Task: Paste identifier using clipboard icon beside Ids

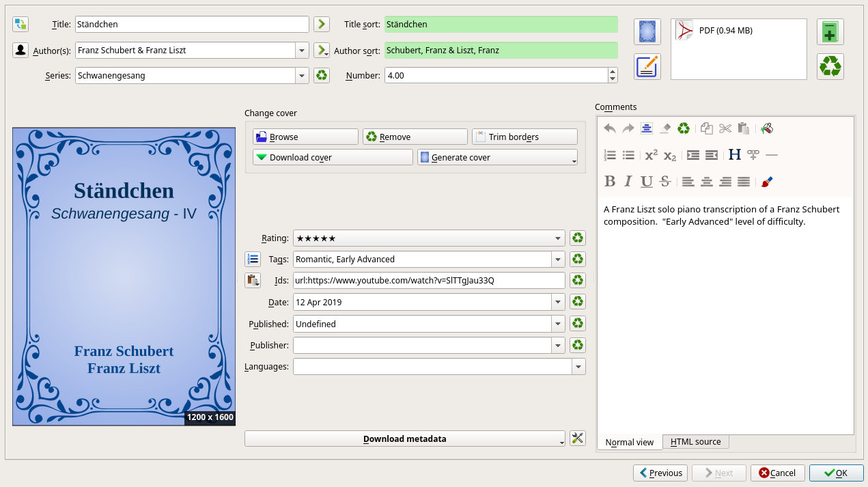Action: pos(253,280)
